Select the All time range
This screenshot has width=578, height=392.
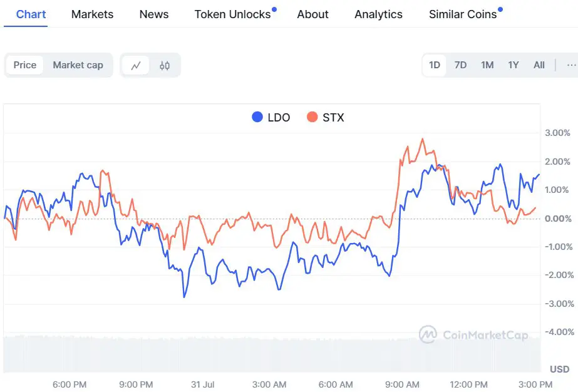(539, 65)
